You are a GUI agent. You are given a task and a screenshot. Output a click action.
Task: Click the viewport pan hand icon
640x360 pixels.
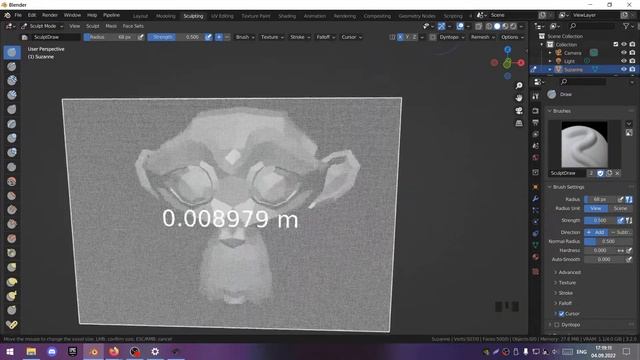point(519,98)
